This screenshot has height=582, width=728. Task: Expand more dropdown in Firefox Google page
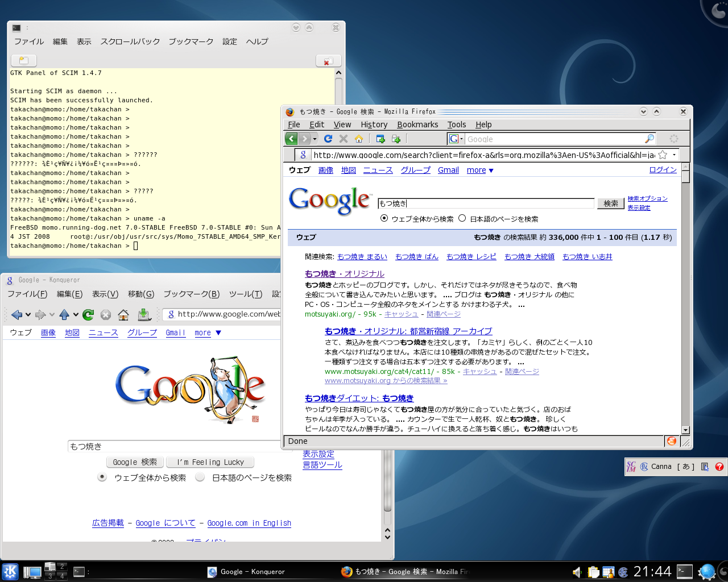pyautogui.click(x=480, y=170)
